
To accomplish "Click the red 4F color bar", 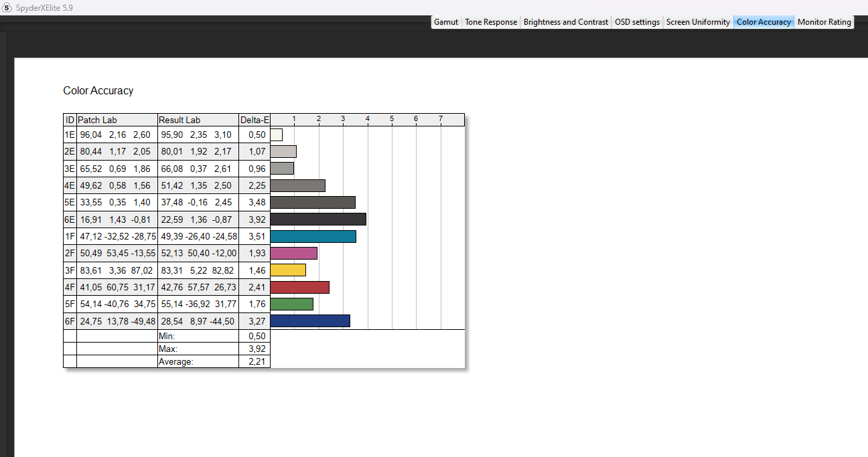I will click(x=299, y=287).
